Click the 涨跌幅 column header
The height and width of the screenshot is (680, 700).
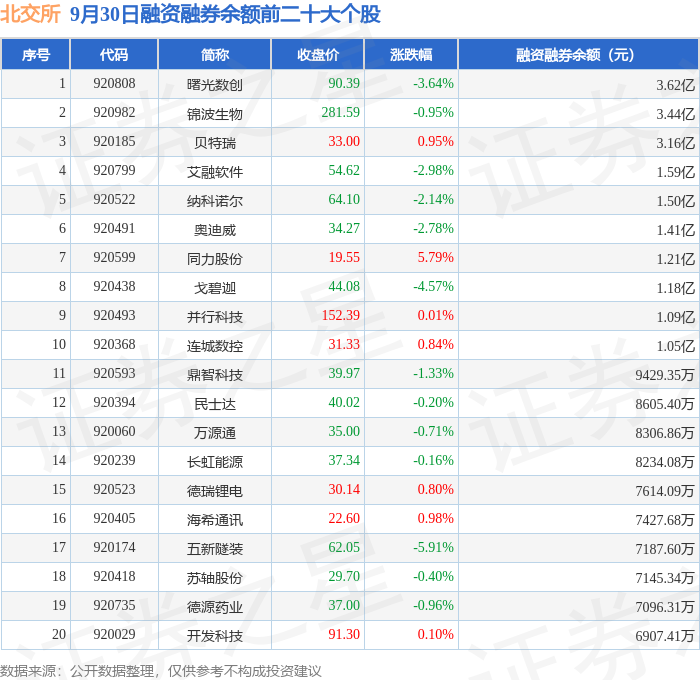pyautogui.click(x=411, y=55)
